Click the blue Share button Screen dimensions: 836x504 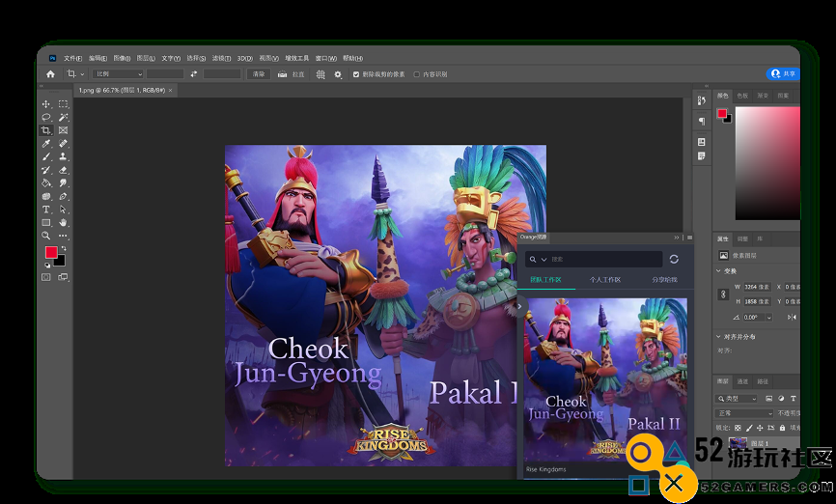[783, 73]
